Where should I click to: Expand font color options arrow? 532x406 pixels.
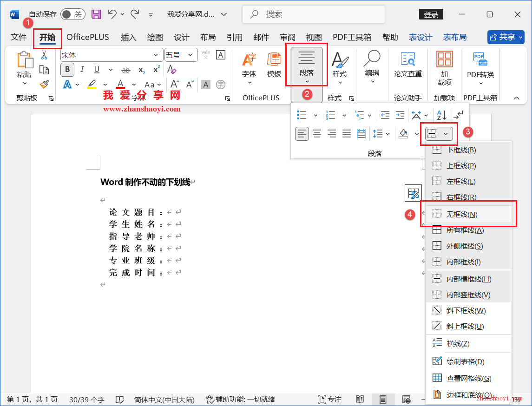click(134, 85)
